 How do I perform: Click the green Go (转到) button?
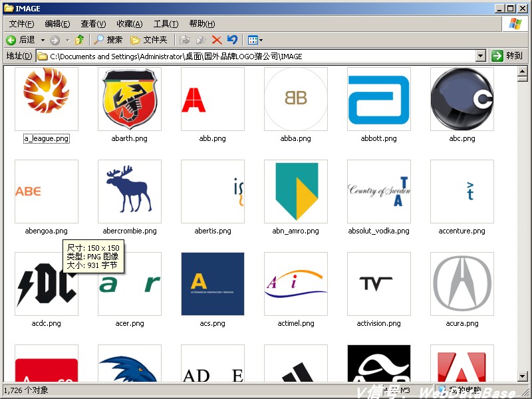click(507, 56)
